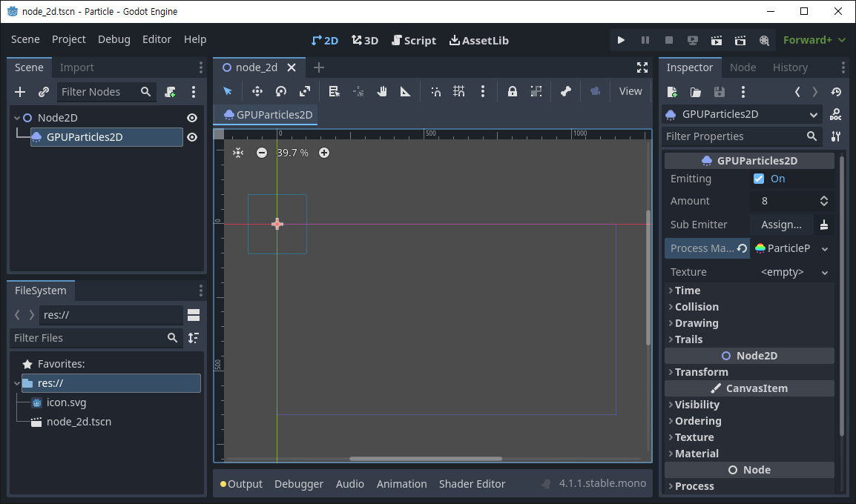Screen dimensions: 856x504
Task: Activate the Scale Mode tool
Action: point(305,91)
